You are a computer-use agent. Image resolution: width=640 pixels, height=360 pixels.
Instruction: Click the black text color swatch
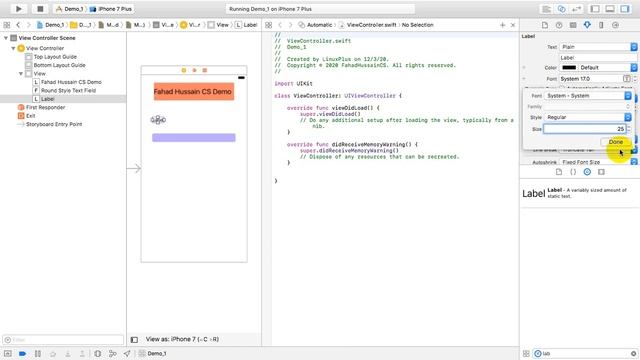569,67
